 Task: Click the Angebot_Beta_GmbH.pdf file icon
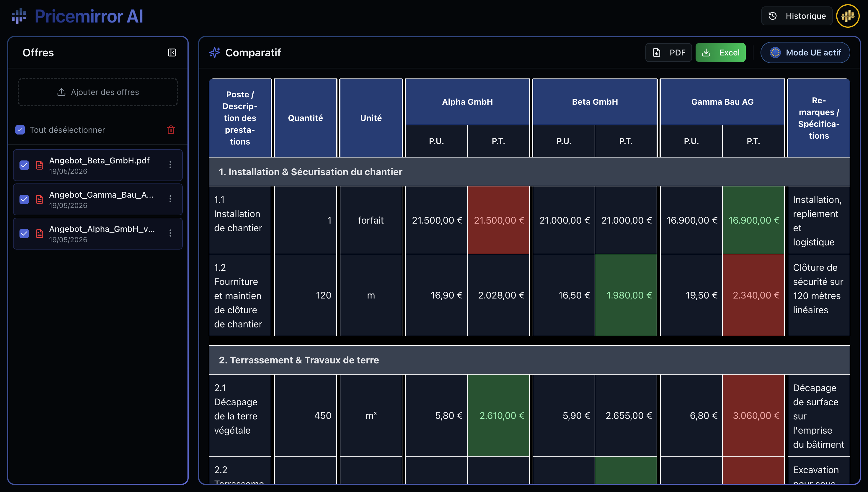click(40, 165)
